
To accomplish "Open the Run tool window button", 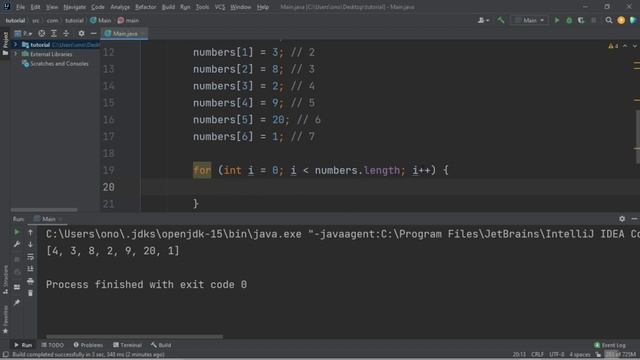I will point(23,345).
